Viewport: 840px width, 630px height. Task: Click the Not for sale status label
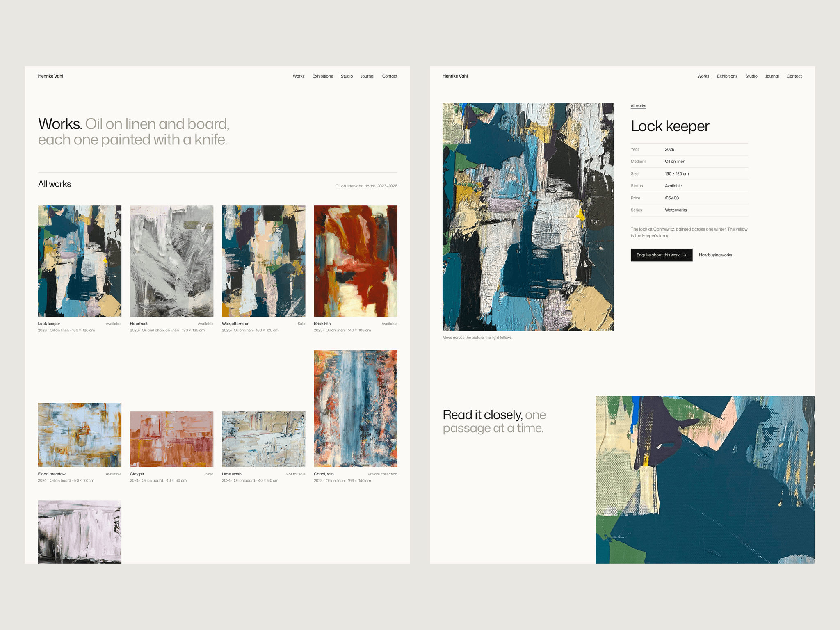tap(295, 474)
